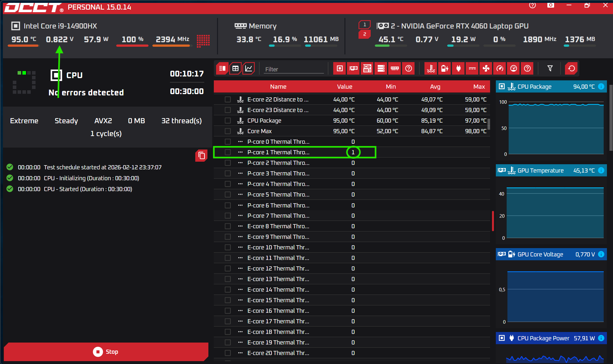613x364 pixels.
Task: Sort the table by the Max column
Action: (479, 86)
